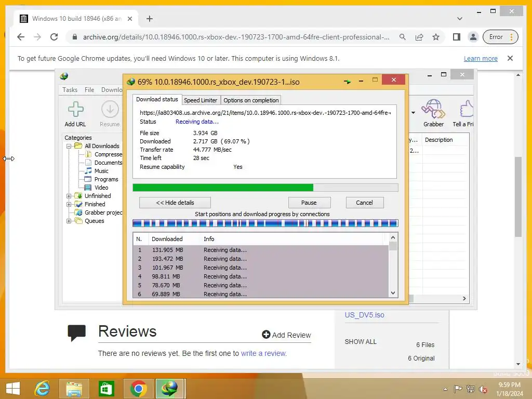Click the Chrome forward arrow
Screen dimensions: 532x399
[37, 37]
